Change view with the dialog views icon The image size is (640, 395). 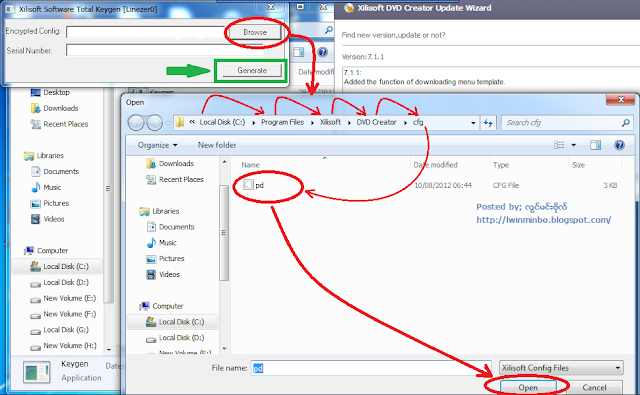(x=559, y=145)
